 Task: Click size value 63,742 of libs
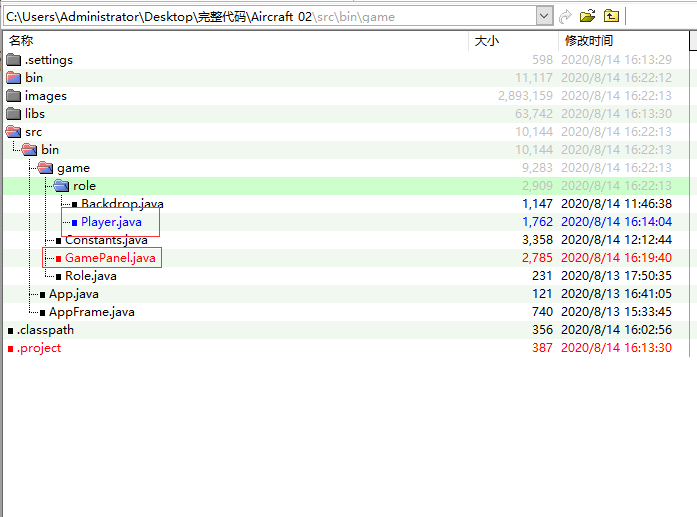coord(534,114)
